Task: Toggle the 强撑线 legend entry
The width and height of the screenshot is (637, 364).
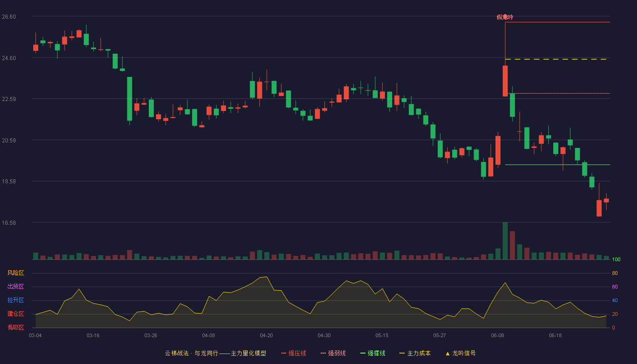Action: [x=373, y=353]
